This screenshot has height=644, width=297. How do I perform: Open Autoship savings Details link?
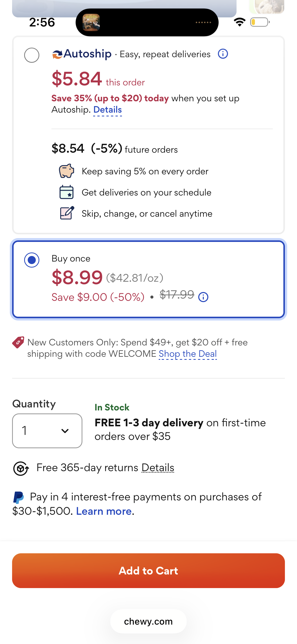coord(108,110)
